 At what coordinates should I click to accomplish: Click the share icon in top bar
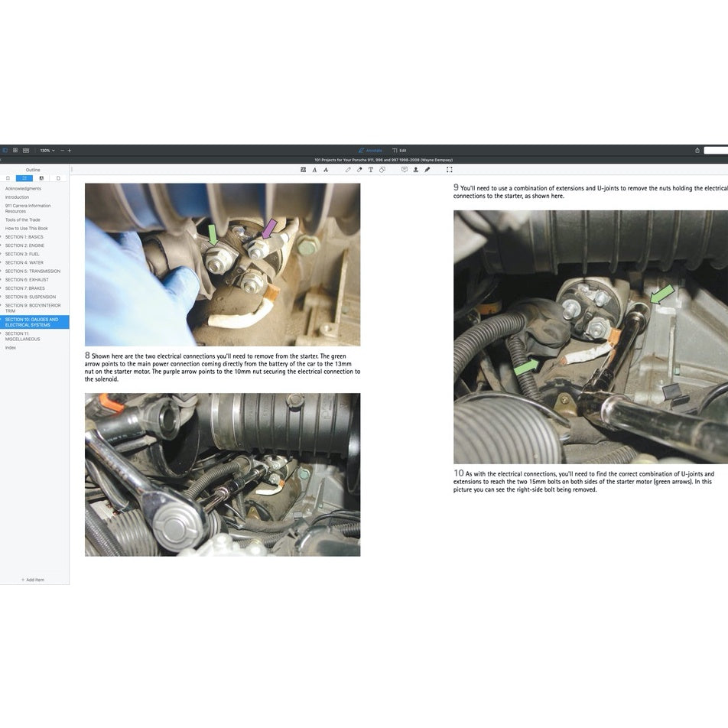[x=697, y=151]
